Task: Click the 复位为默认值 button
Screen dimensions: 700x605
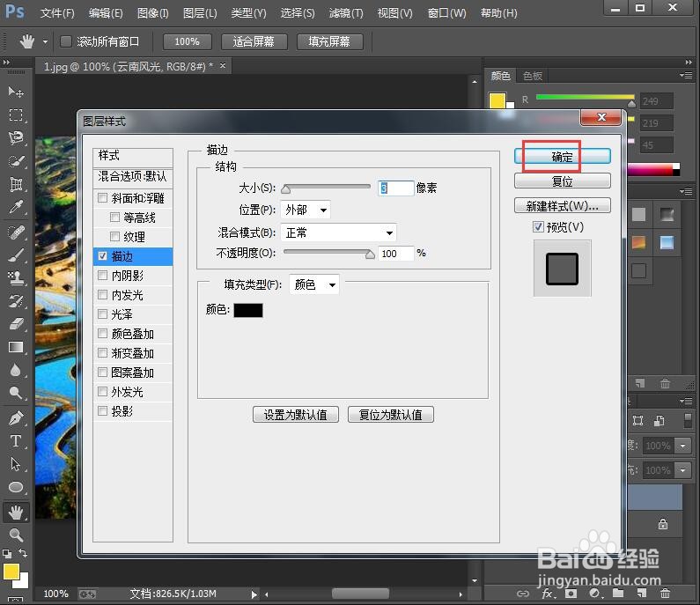Action: point(391,415)
